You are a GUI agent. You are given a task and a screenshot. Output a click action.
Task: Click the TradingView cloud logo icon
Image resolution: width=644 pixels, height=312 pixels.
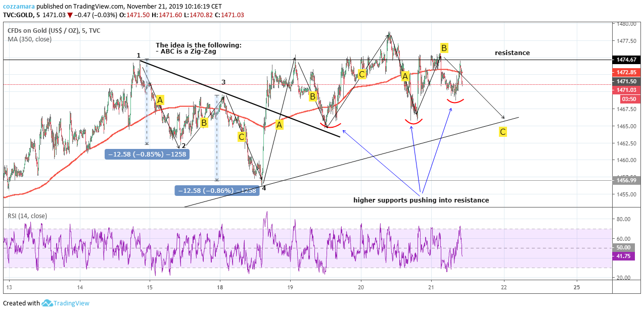[48, 303]
